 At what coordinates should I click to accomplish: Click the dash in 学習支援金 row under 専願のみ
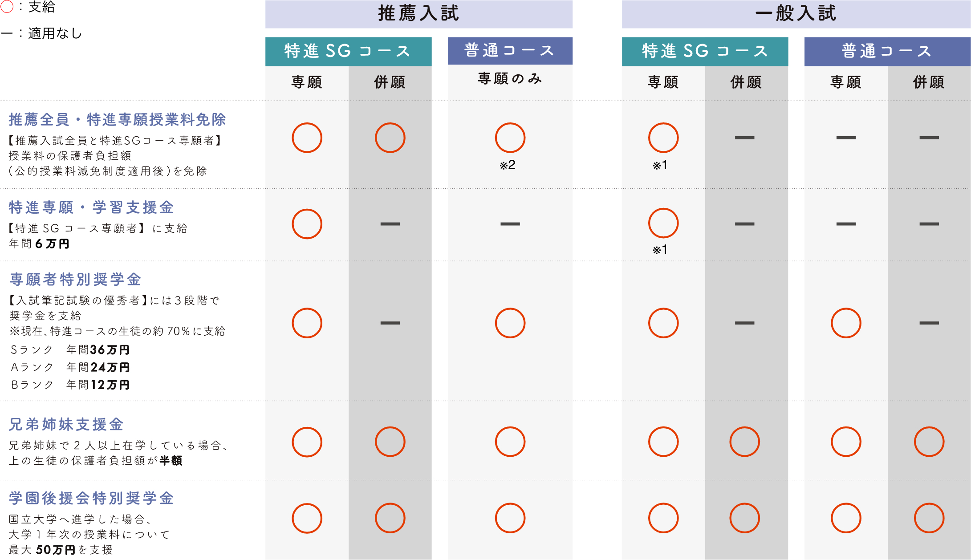pyautogui.click(x=510, y=224)
